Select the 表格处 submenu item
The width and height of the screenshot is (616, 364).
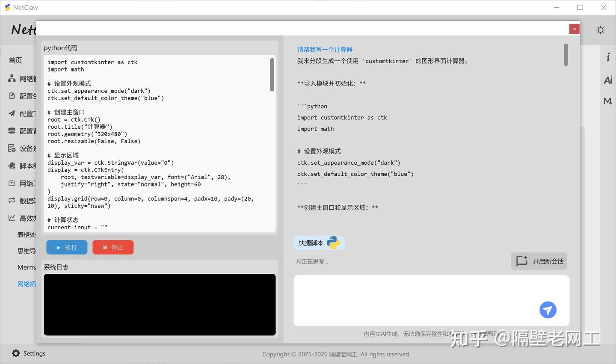pyautogui.click(x=27, y=234)
